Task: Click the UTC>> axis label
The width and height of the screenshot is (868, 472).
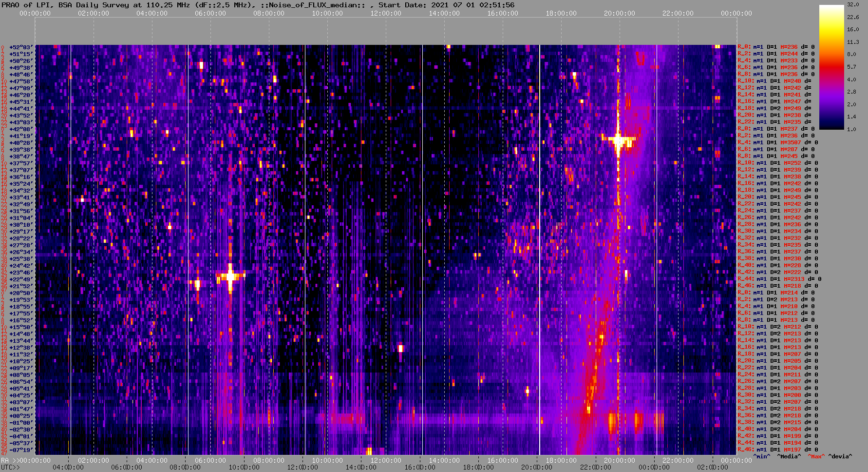Action: pyautogui.click(x=11, y=467)
